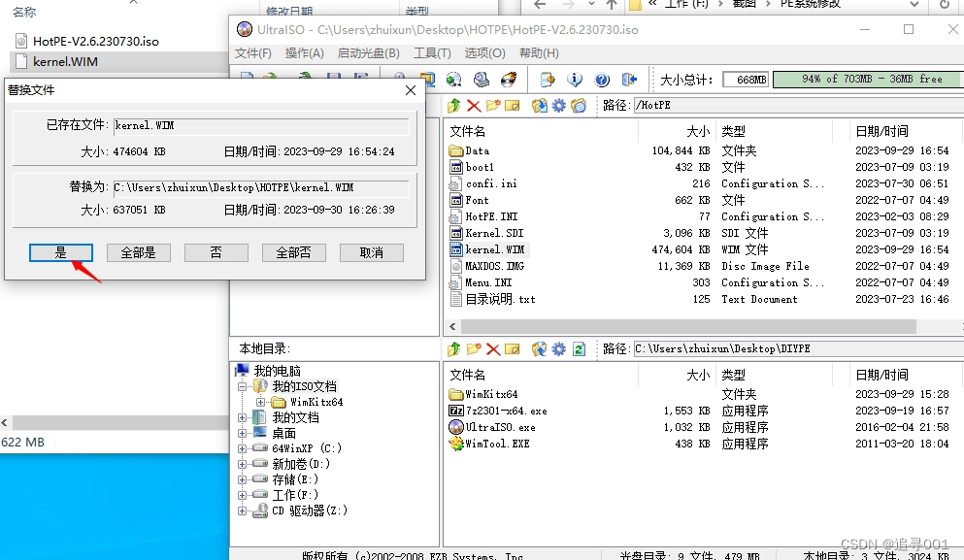Click the Explorer window horizontal scrollbar
This screenshot has width=964, height=560.
[120, 422]
